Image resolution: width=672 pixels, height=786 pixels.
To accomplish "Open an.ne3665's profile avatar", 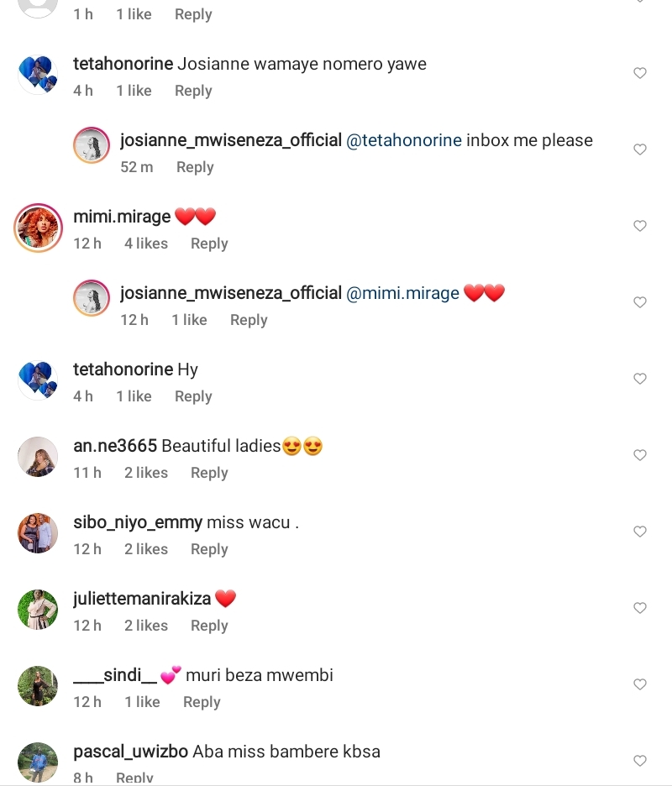I will [x=38, y=457].
